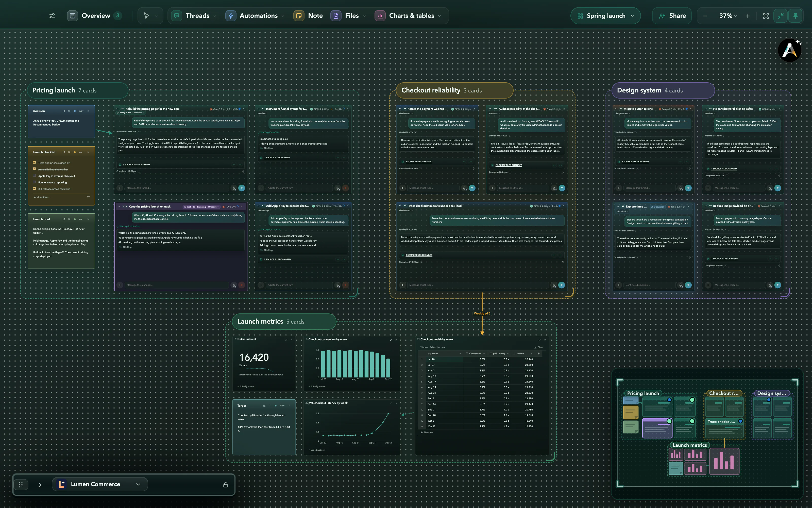Check Apple Pay in express checkout

coord(34,175)
